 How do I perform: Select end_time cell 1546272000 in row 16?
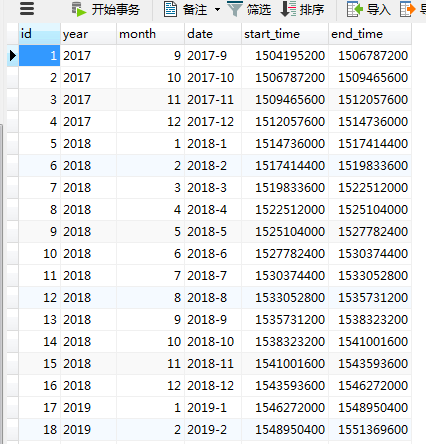[x=370, y=386]
